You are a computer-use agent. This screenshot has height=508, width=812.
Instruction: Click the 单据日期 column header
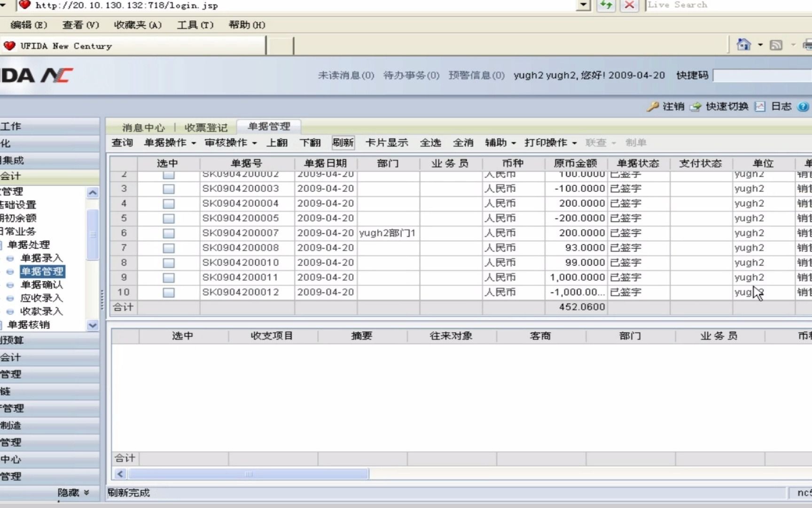(326, 164)
